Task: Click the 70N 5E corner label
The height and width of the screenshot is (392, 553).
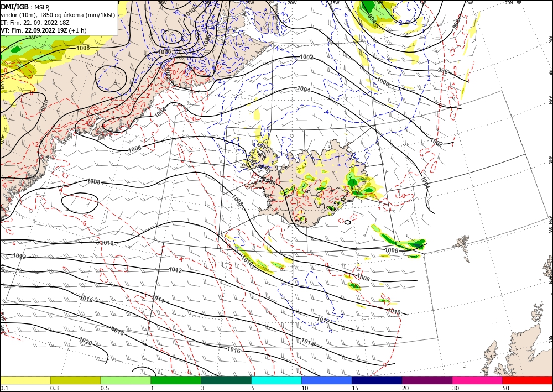Action: point(513,3)
